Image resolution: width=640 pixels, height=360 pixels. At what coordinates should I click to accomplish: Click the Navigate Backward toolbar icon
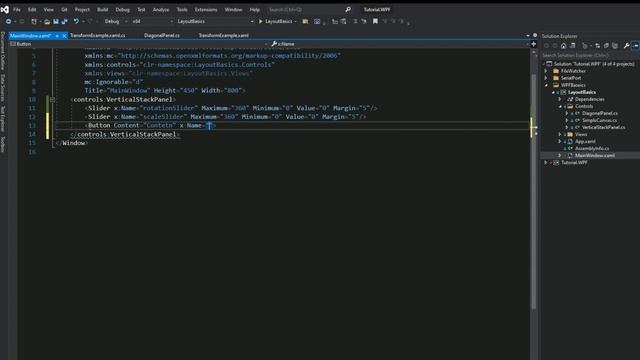[8, 21]
